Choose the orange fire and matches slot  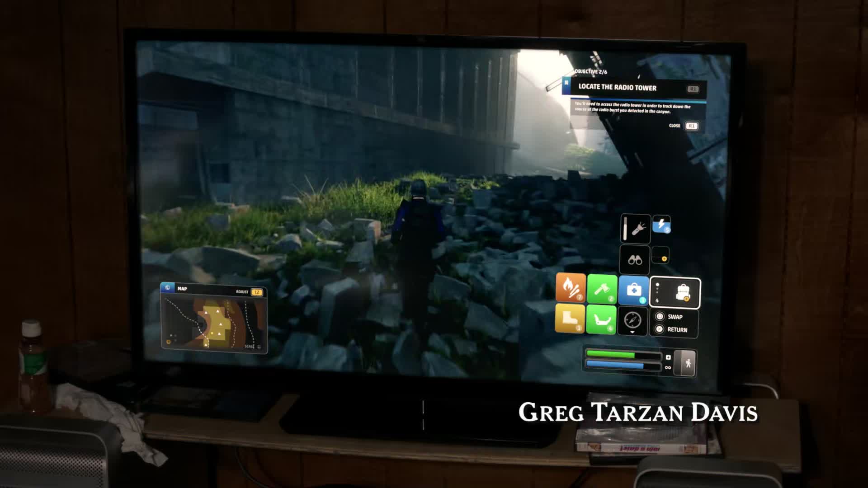pos(570,288)
